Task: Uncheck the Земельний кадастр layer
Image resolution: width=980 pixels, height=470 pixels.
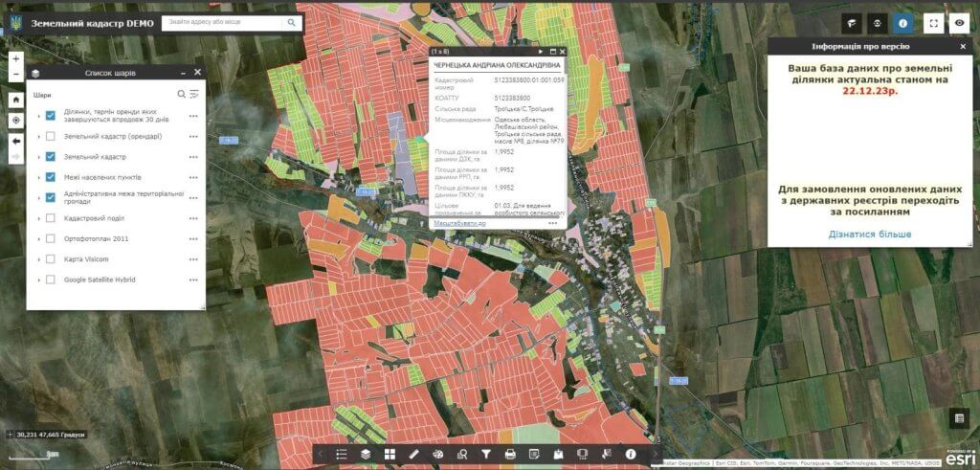Action: point(50,156)
